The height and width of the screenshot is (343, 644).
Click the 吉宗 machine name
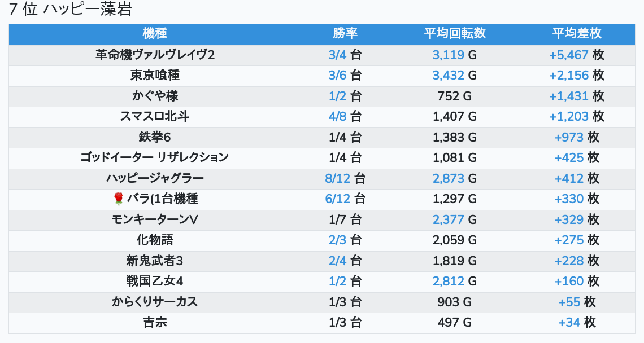155,322
